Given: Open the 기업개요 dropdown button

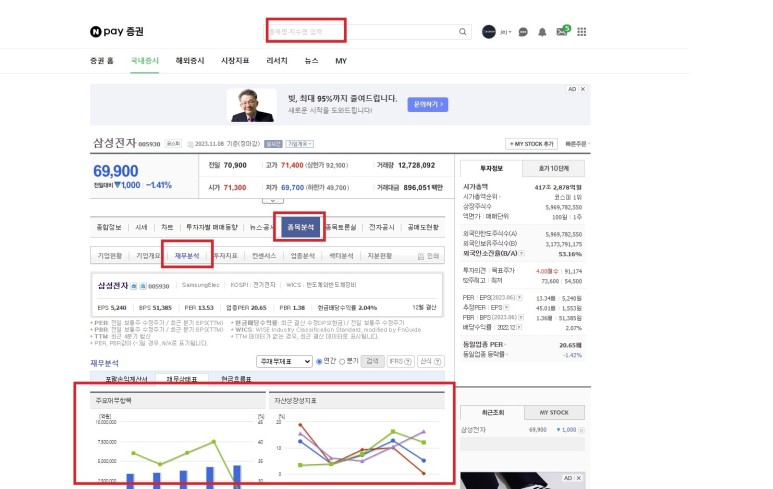Looking at the screenshot, I should point(300,144).
